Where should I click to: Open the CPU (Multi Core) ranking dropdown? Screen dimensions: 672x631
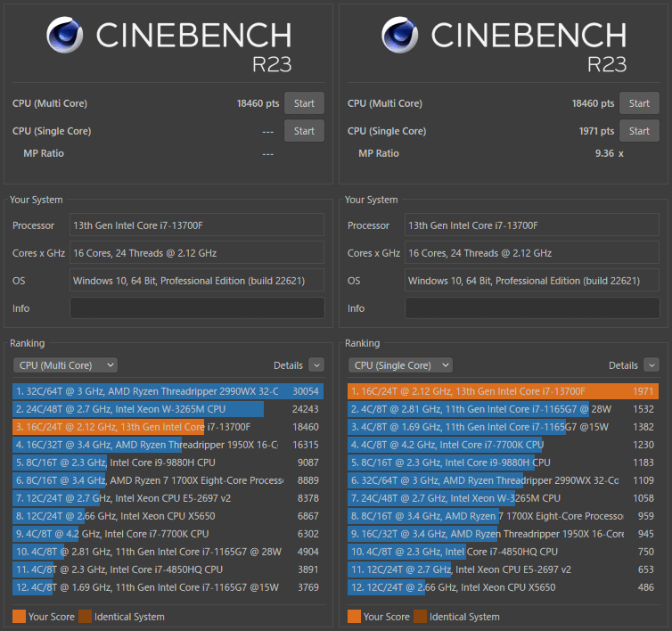66,365
